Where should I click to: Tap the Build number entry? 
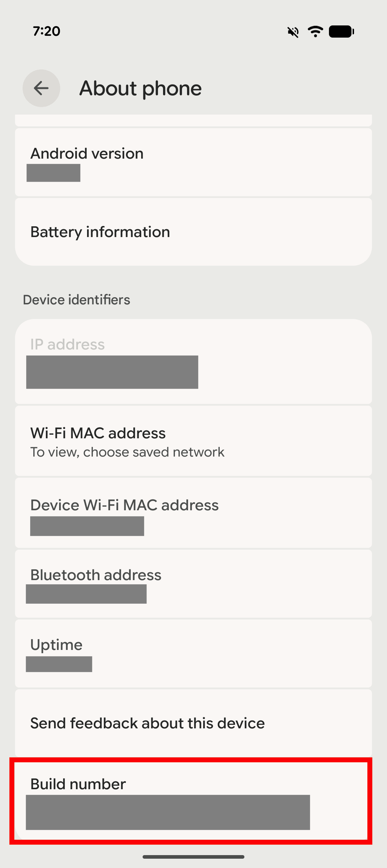click(x=193, y=801)
